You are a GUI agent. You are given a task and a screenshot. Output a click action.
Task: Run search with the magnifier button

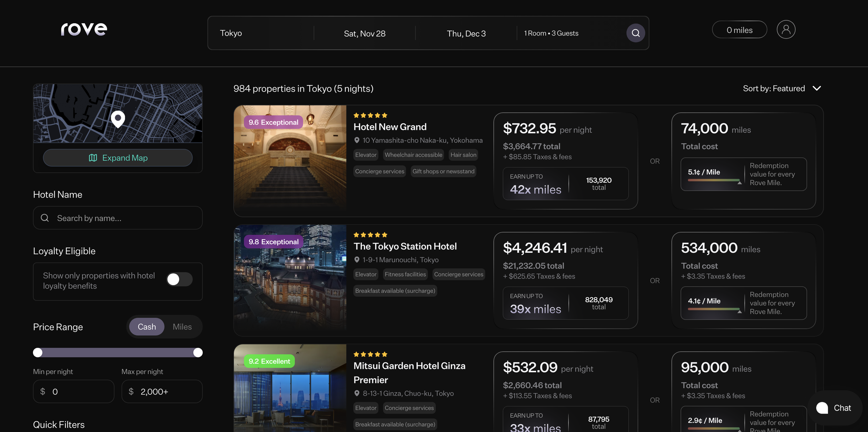pos(635,33)
